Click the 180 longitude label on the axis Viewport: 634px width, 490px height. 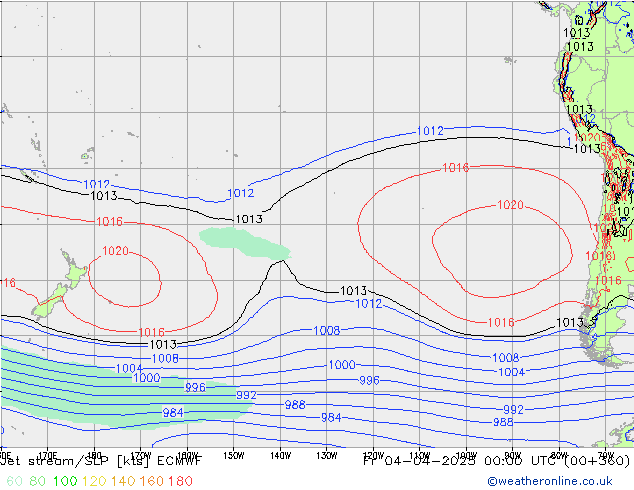(94, 455)
